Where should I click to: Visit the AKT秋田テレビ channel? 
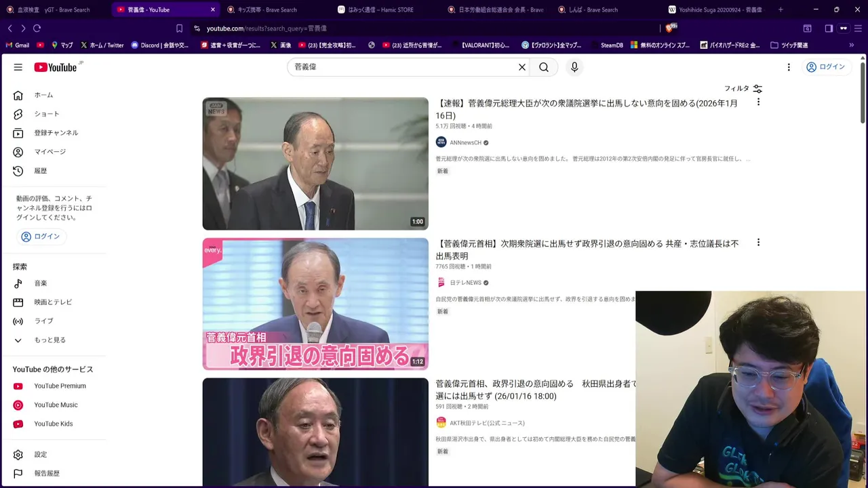(487, 423)
